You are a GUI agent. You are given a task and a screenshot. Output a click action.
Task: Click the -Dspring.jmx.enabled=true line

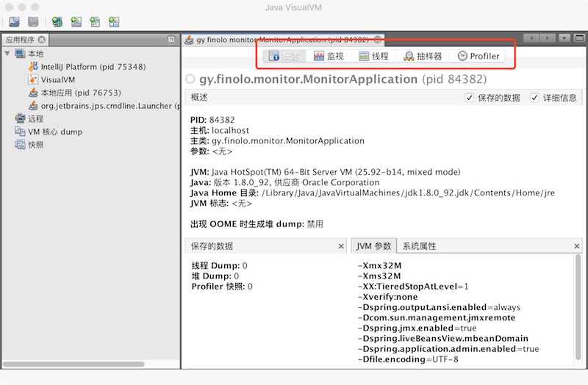click(x=417, y=328)
